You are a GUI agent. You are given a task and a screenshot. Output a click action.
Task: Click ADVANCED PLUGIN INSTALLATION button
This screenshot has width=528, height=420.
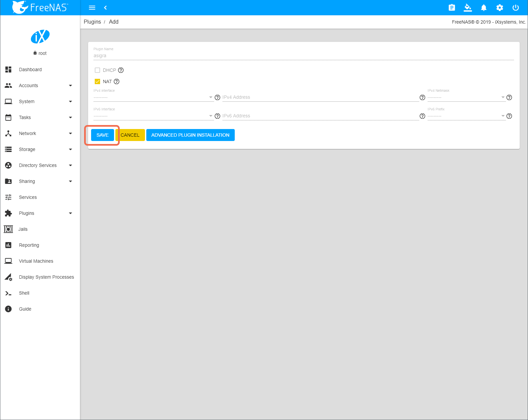pyautogui.click(x=190, y=135)
